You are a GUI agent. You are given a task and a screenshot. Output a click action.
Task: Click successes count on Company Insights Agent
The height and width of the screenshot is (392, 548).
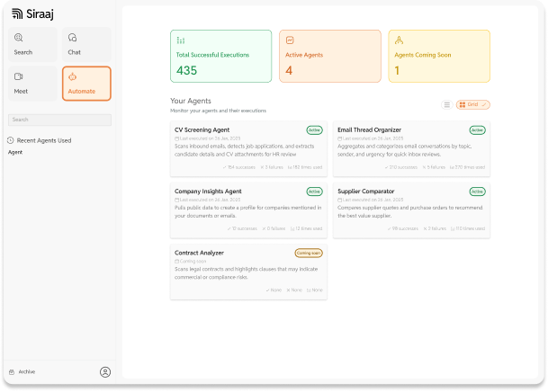pyautogui.click(x=242, y=228)
